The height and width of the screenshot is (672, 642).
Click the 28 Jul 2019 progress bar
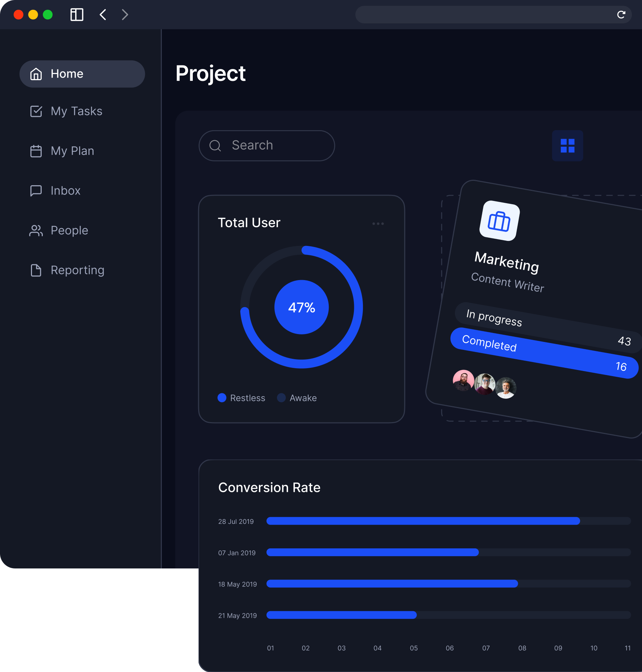click(449, 521)
